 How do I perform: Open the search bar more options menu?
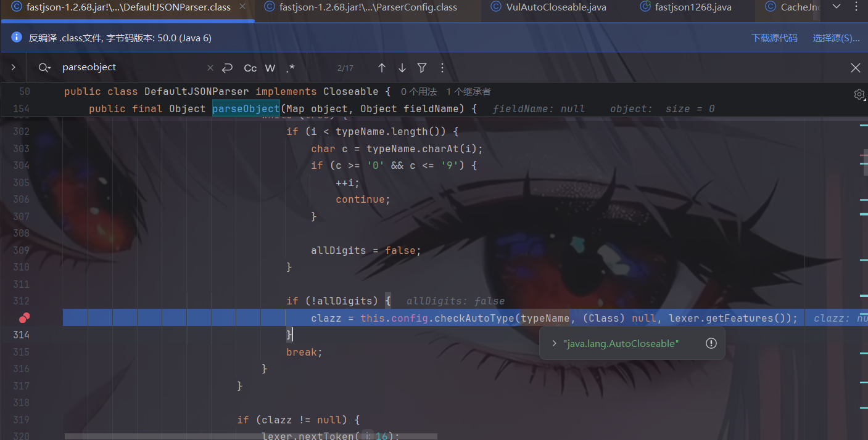tap(442, 68)
